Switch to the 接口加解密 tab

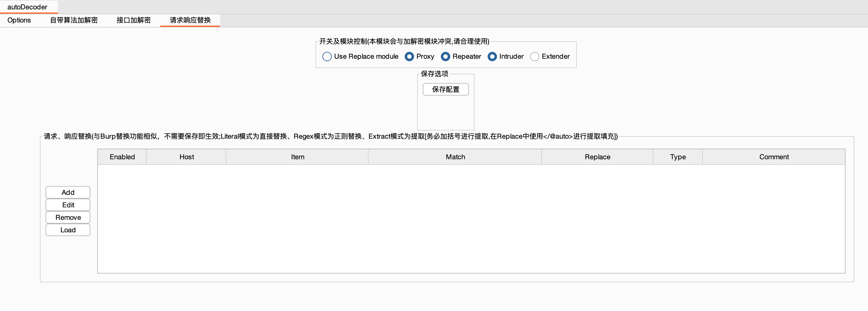[x=133, y=20]
